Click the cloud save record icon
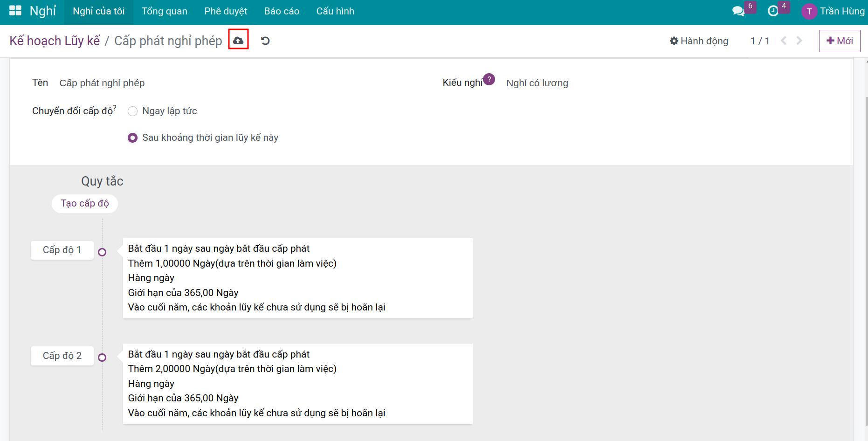Viewport: 868px width, 441px height. [x=238, y=41]
